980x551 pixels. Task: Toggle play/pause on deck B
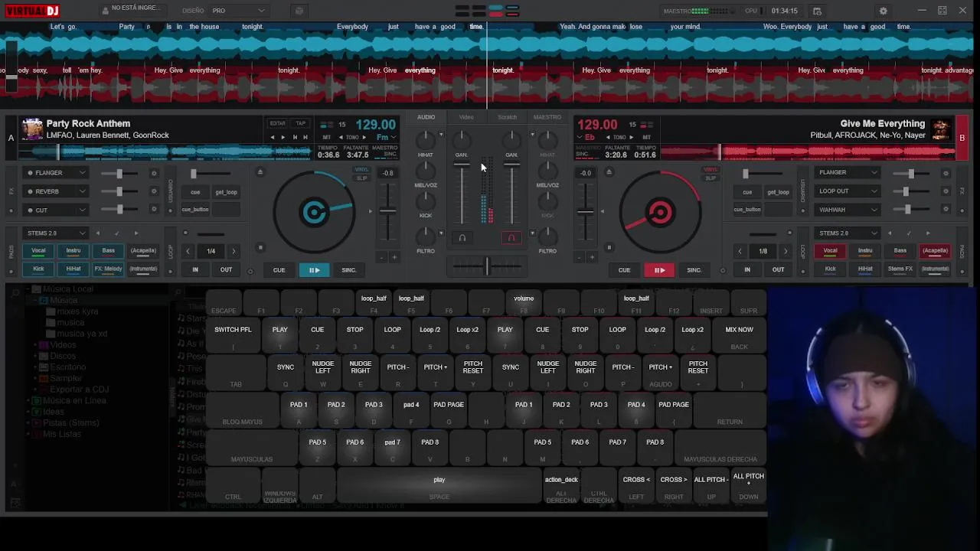click(x=659, y=270)
